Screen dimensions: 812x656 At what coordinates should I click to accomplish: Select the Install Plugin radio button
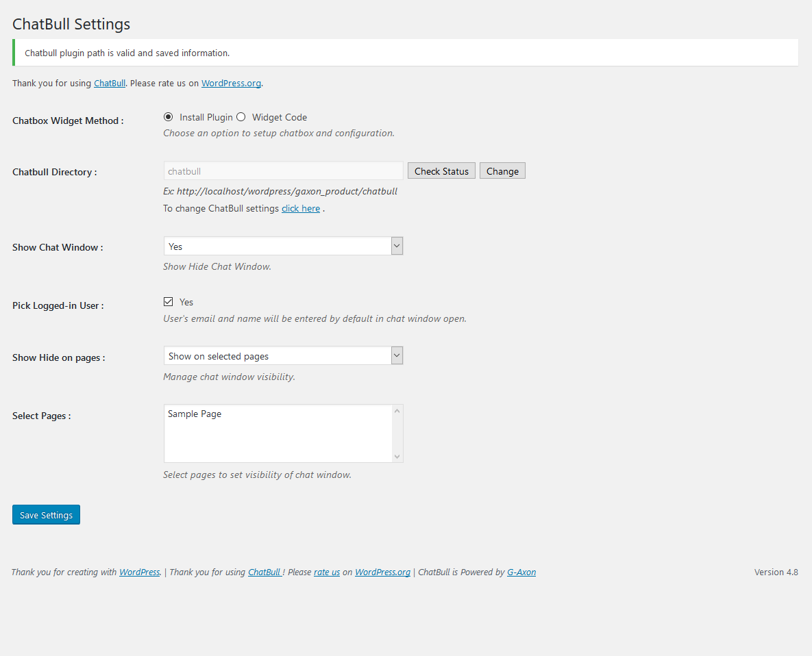coord(169,117)
